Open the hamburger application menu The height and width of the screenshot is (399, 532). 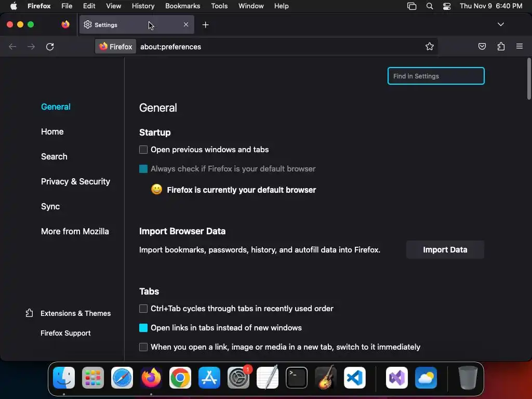[520, 46]
